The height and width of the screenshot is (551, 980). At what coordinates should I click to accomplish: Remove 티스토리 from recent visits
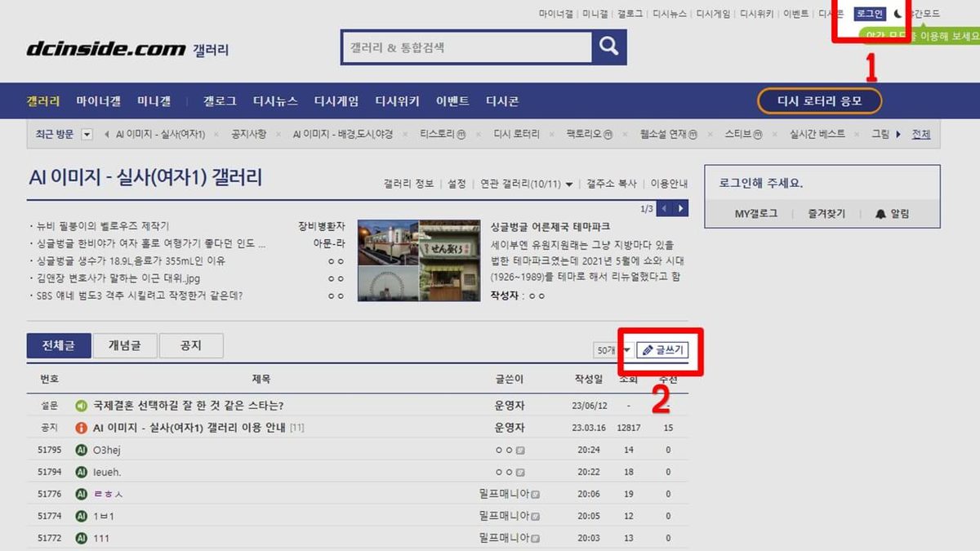[x=478, y=135]
